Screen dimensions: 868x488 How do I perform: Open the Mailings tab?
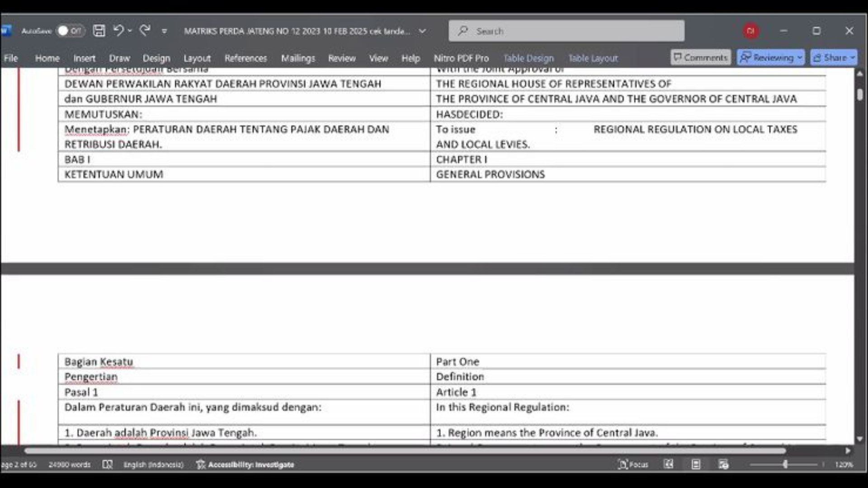click(x=298, y=58)
